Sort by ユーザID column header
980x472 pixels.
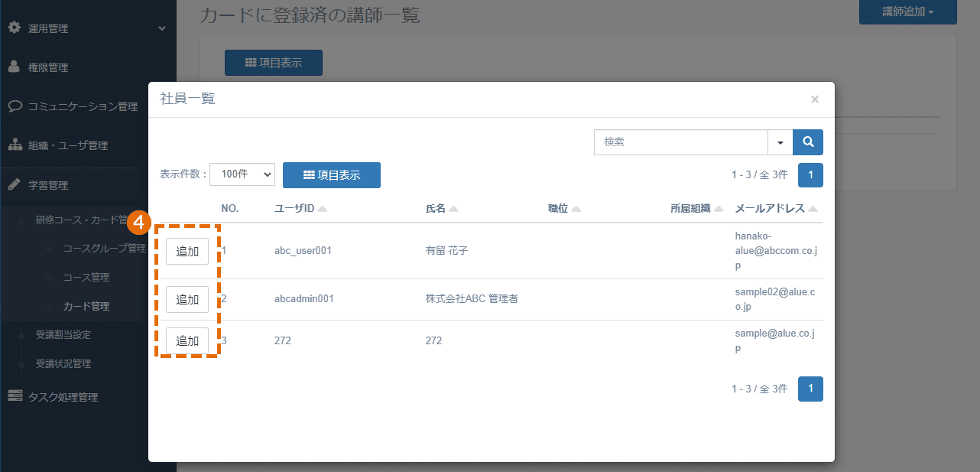(300, 208)
